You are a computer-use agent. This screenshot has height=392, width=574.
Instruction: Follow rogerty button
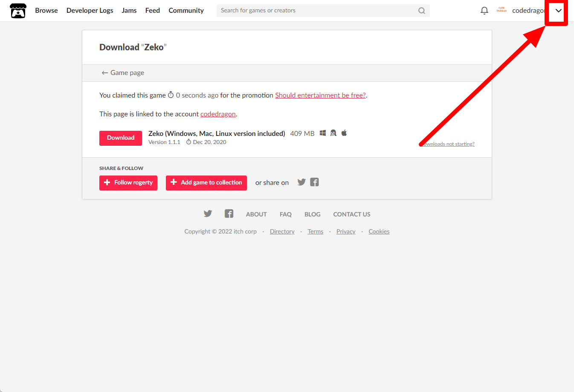[x=128, y=183]
